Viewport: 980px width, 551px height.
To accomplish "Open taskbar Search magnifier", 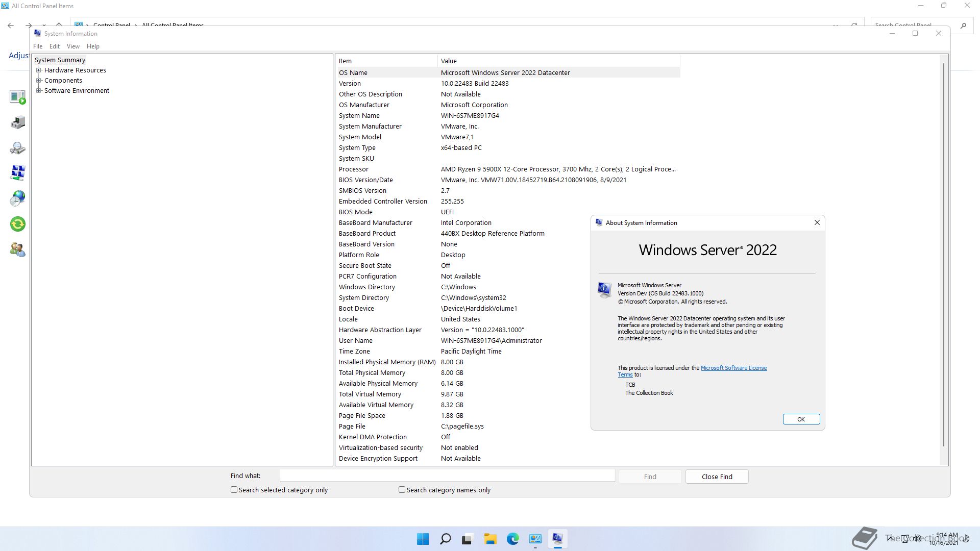I will 445,539.
